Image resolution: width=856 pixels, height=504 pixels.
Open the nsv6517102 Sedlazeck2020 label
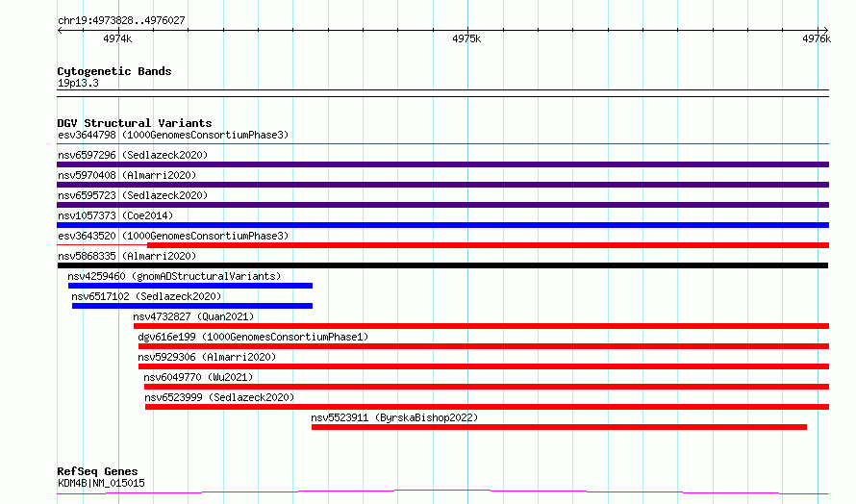point(146,296)
